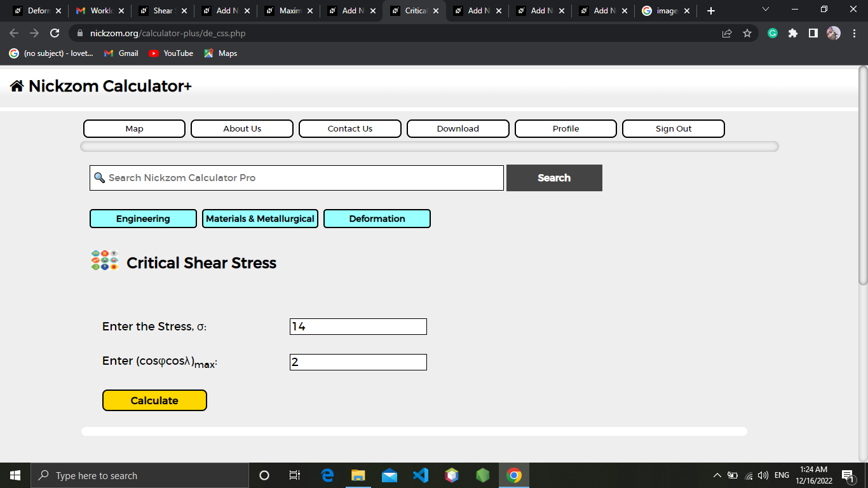Open the Deformation category
The width and height of the screenshot is (868, 488).
coord(377,219)
